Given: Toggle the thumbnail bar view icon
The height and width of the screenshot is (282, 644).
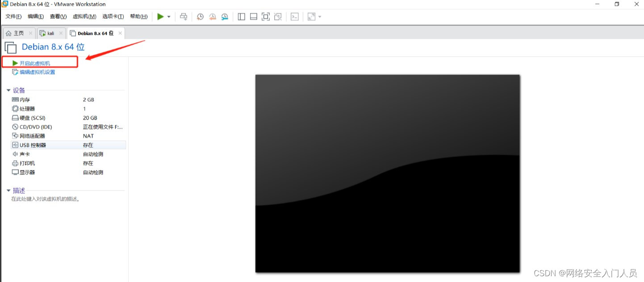Looking at the screenshot, I should coord(254,17).
